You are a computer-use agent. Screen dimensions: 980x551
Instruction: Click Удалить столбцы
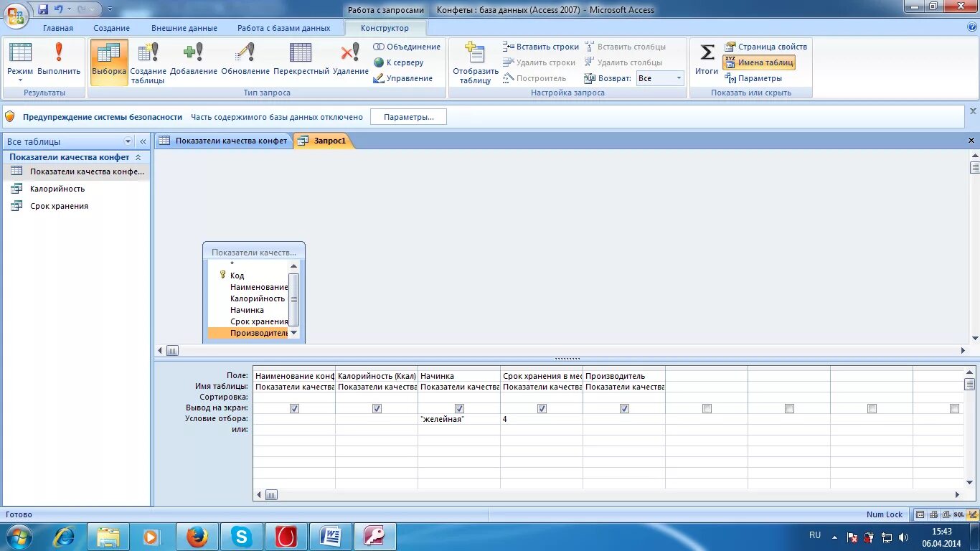pos(623,62)
